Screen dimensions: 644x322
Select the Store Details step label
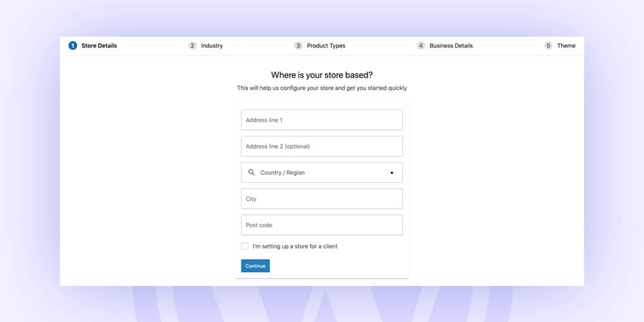point(99,46)
